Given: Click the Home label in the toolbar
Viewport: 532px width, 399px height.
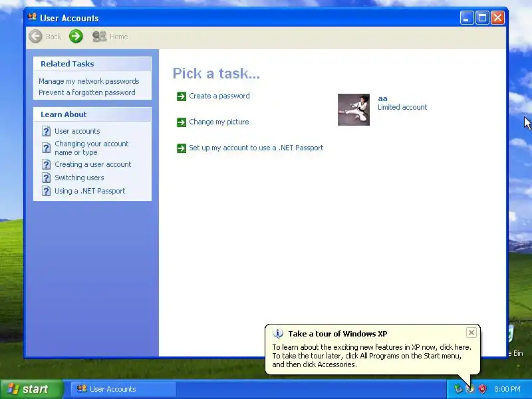Looking at the screenshot, I should [119, 37].
